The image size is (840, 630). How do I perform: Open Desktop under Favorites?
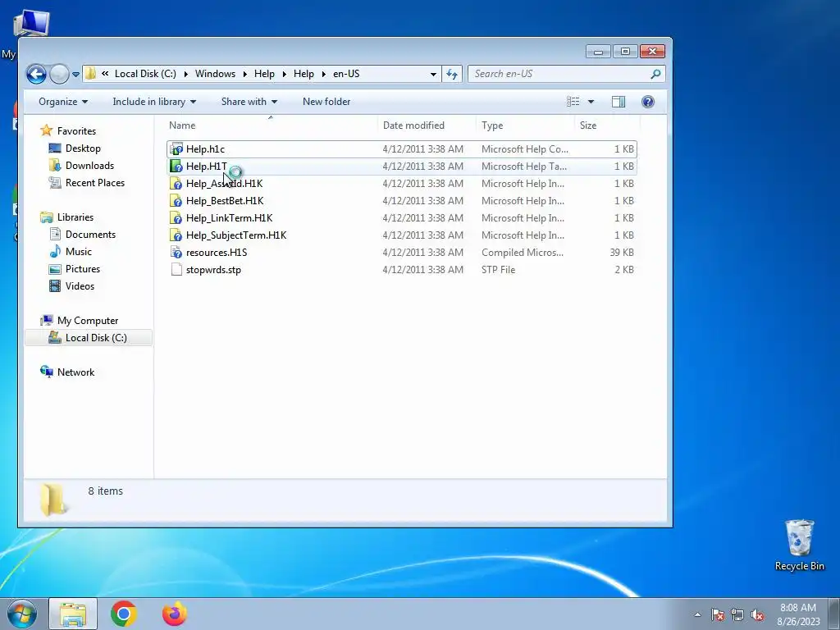pos(83,148)
